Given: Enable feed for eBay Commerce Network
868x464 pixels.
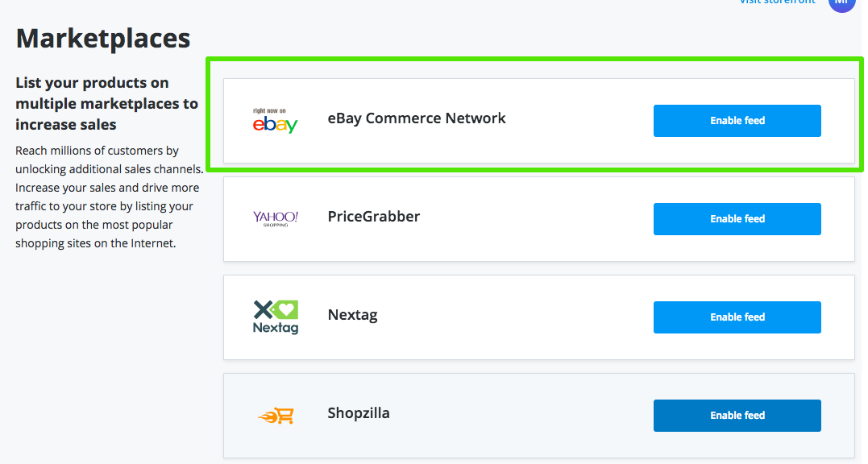Looking at the screenshot, I should (737, 121).
